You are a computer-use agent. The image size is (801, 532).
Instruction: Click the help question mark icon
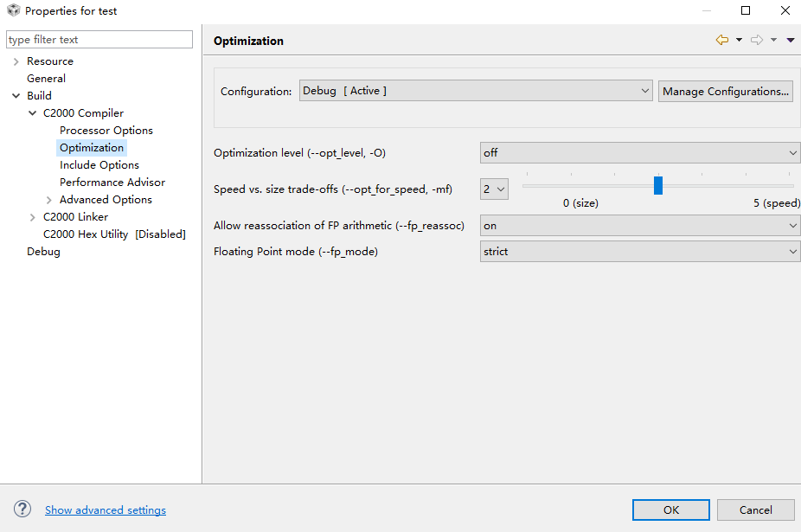click(22, 509)
